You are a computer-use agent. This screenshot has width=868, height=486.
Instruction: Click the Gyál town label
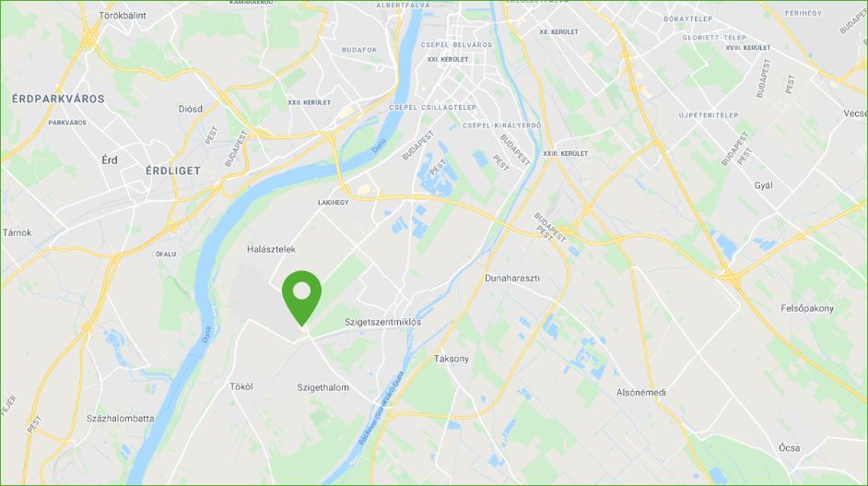coord(763,185)
